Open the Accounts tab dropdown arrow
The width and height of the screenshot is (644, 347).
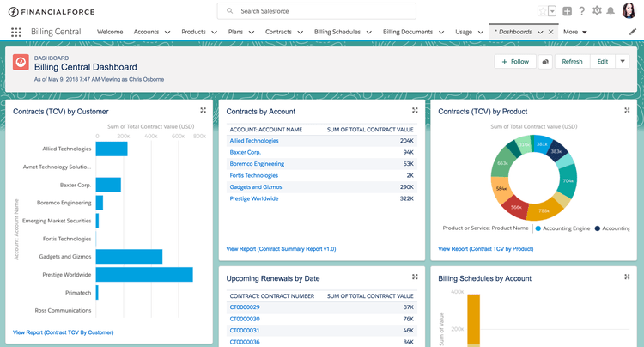coord(167,32)
